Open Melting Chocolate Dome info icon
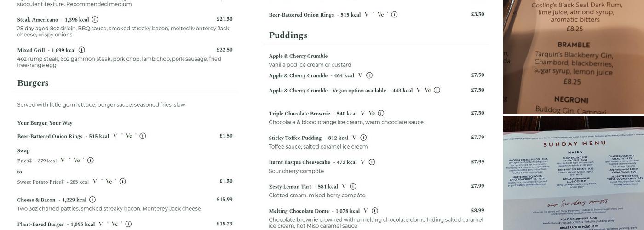 tap(375, 211)
